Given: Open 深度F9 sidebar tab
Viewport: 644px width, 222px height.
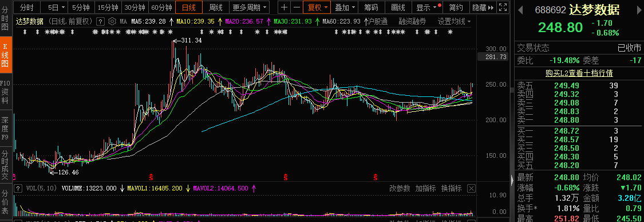Looking at the screenshot, I should pos(5,128).
